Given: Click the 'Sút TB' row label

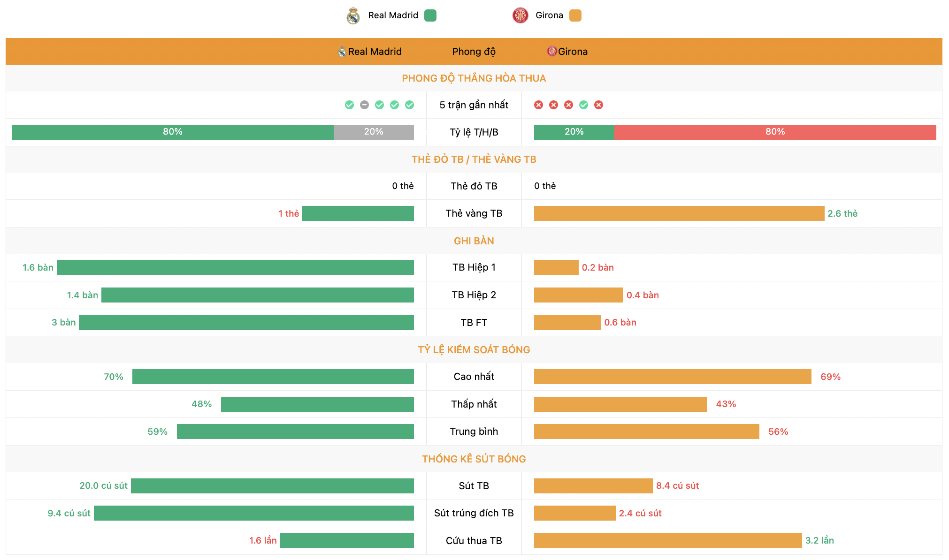Looking at the screenshot, I should (474, 486).
